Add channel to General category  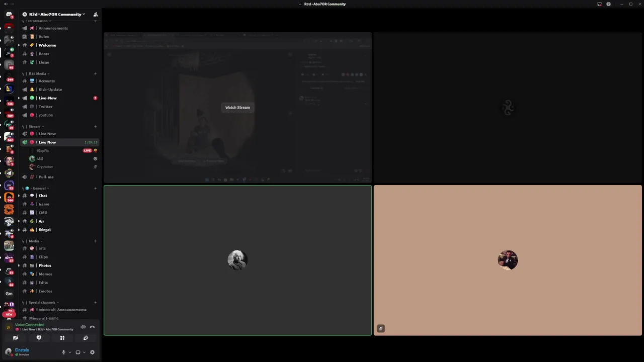click(95, 189)
